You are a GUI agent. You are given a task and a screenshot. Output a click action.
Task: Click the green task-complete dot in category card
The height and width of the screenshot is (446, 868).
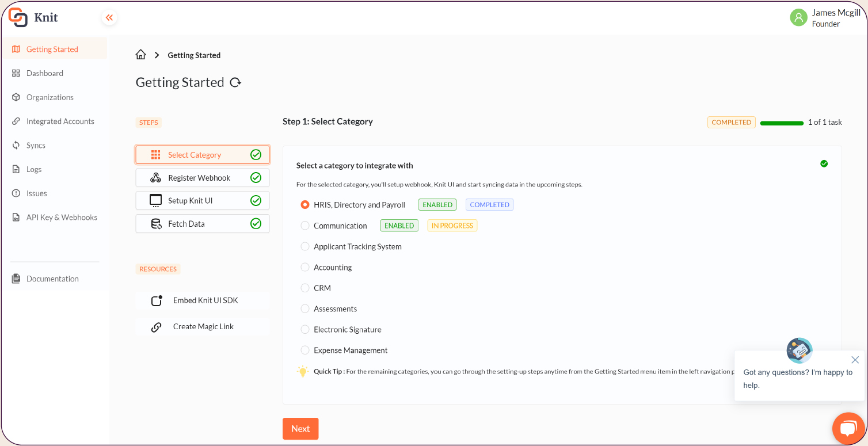point(824,164)
